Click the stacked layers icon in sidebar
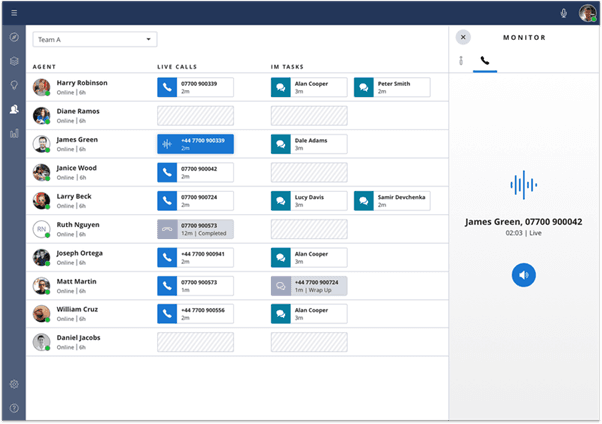Screen dimensions: 602x424 point(14,61)
